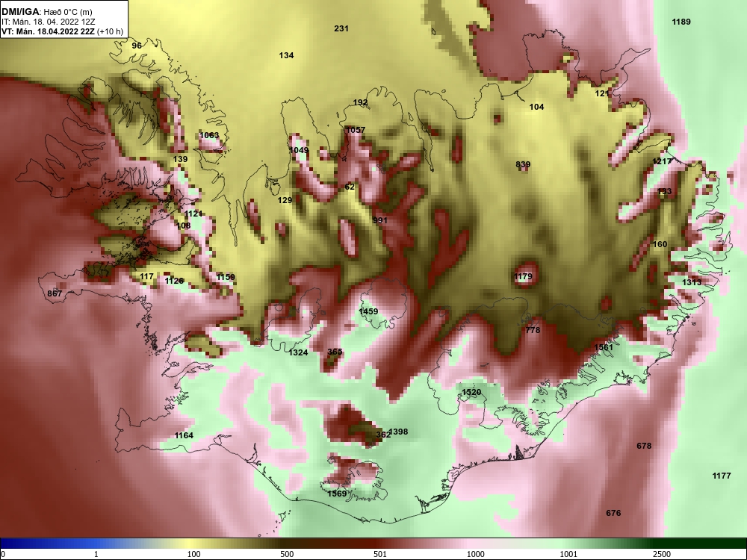This screenshot has height=560, width=747.
Task: Select the map value '1126'
Action: (174, 281)
